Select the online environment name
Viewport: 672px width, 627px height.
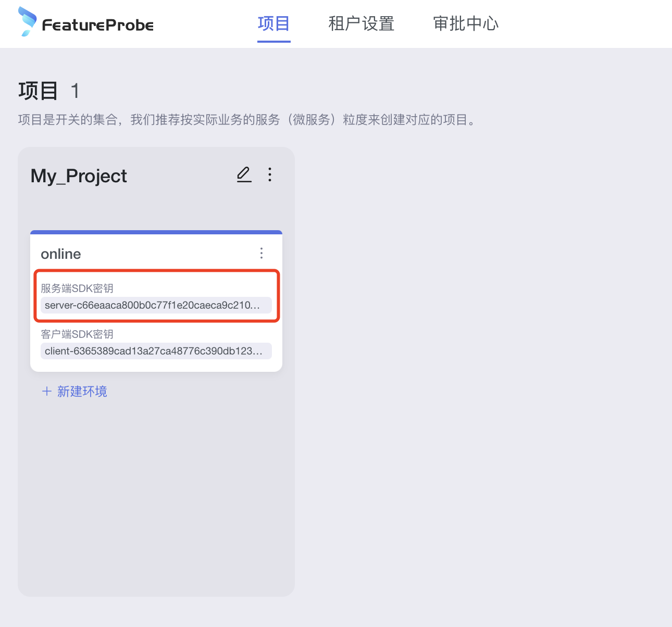[61, 254]
